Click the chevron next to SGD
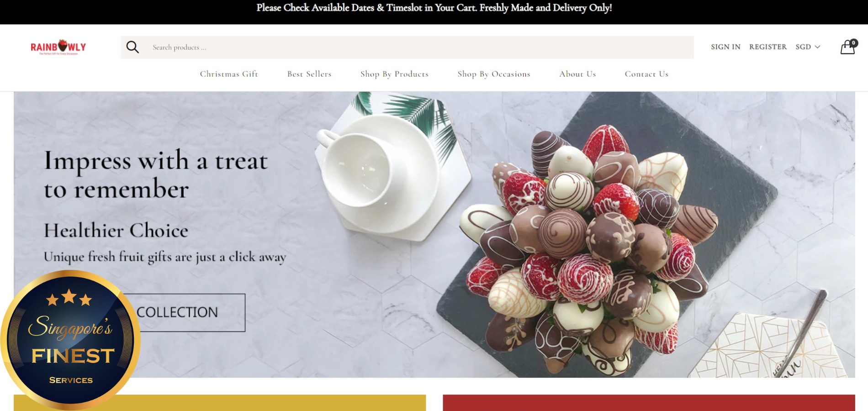 pos(817,47)
